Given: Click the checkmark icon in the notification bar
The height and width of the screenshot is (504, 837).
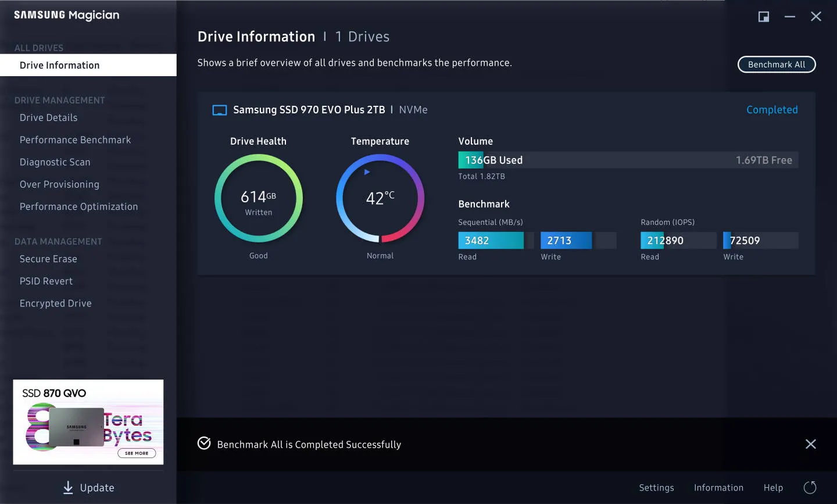Looking at the screenshot, I should tap(204, 443).
